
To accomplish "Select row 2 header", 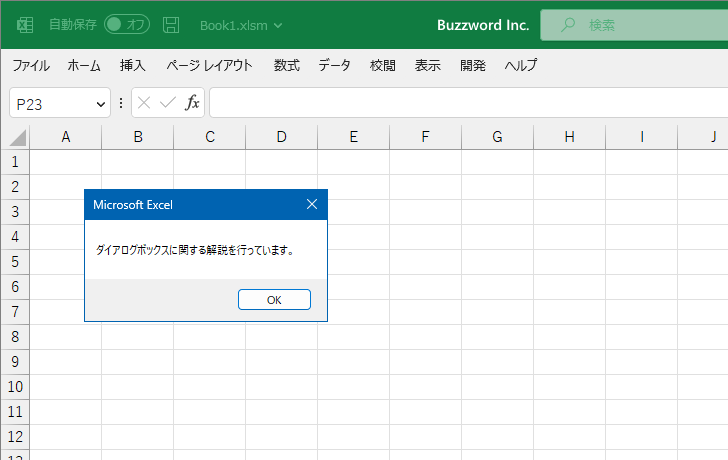I will (15, 187).
